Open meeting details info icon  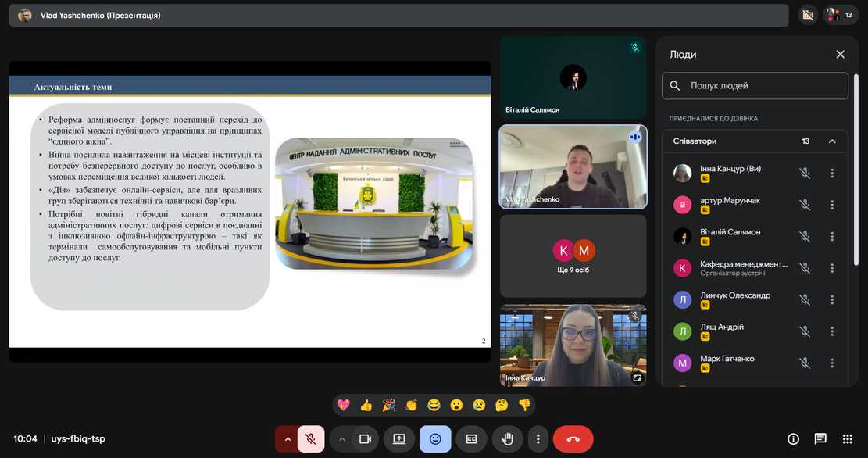pyautogui.click(x=793, y=439)
